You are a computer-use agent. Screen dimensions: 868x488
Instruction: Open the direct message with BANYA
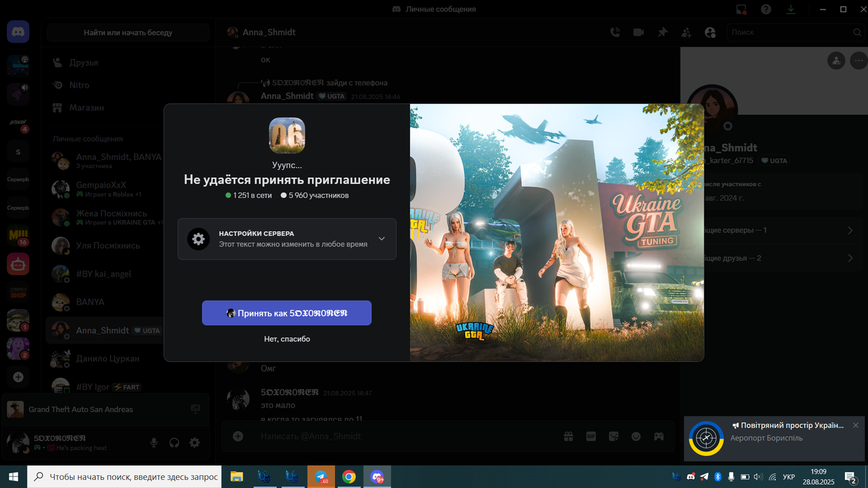(x=105, y=302)
